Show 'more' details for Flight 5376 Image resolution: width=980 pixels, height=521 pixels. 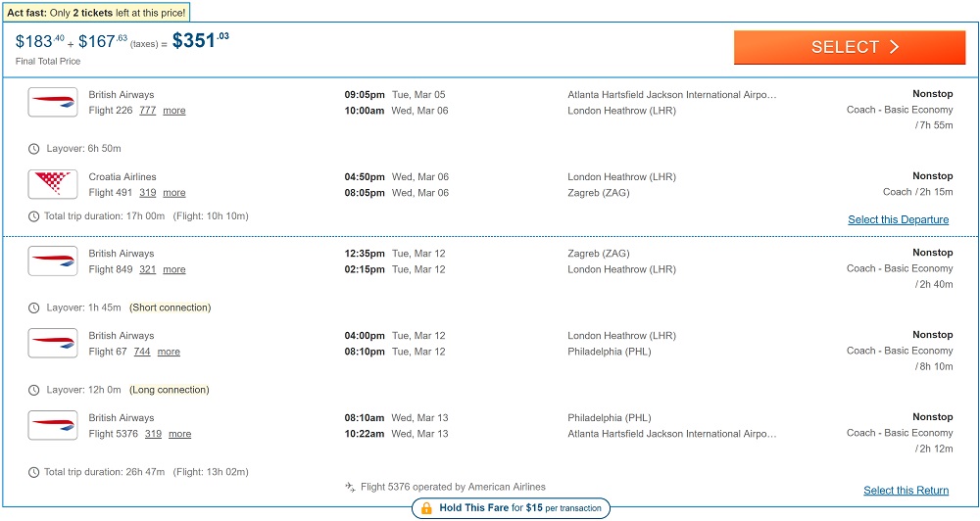click(179, 434)
